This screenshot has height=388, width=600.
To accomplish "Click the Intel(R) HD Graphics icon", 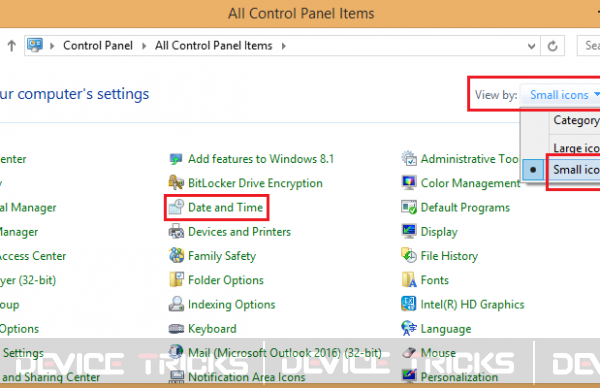I will coord(409,304).
